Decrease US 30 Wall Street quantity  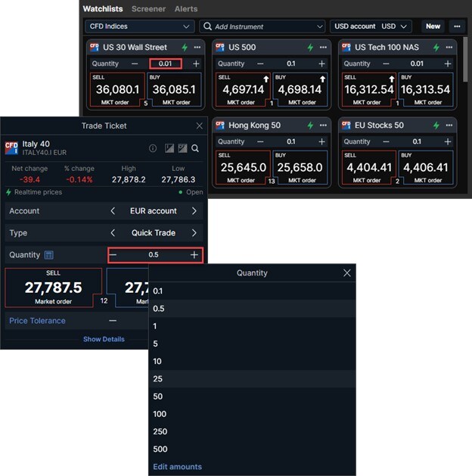135,64
